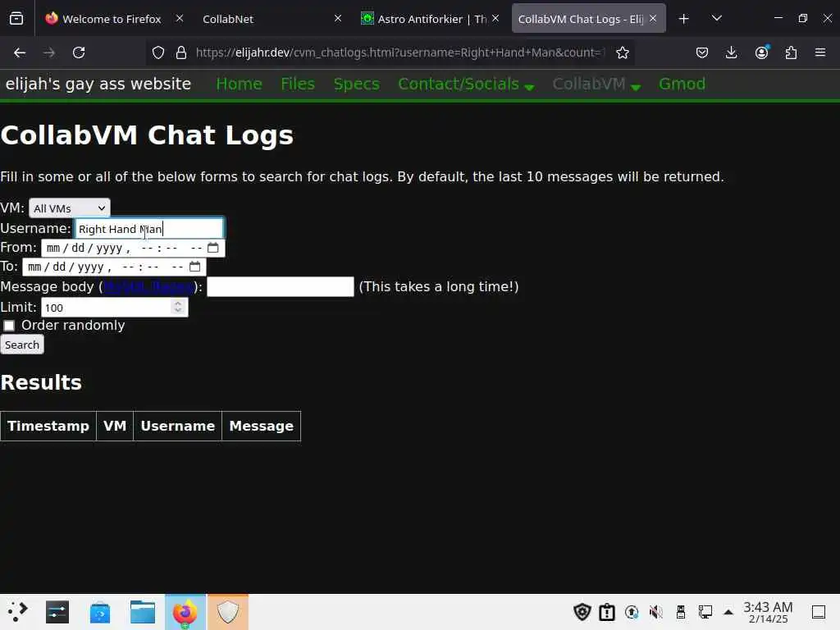Open the Firefox hamburger application menu
Screen dimensions: 840x630
click(820, 52)
